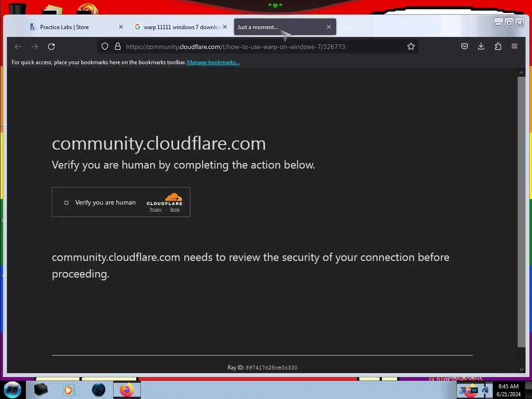
Task: Save page to Pocket
Action: pos(465,46)
